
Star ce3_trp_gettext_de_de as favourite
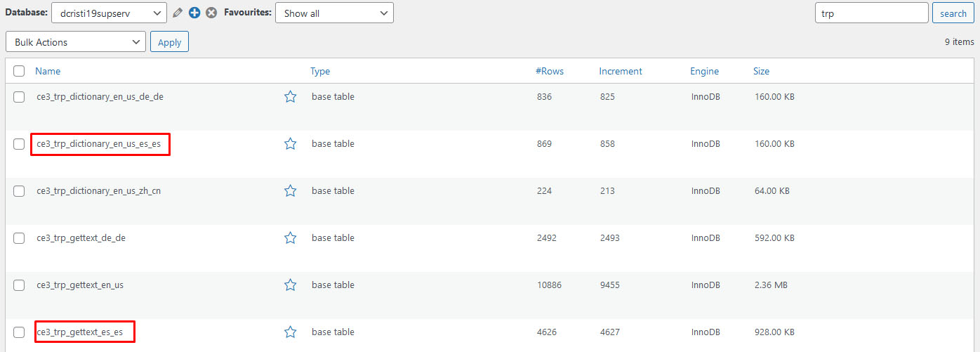tap(290, 238)
